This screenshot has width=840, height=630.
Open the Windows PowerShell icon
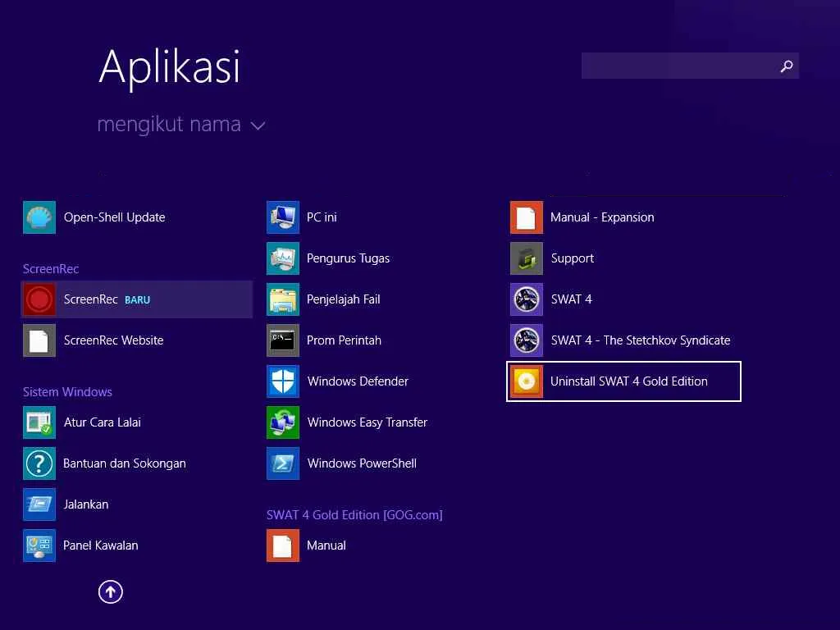(x=283, y=463)
